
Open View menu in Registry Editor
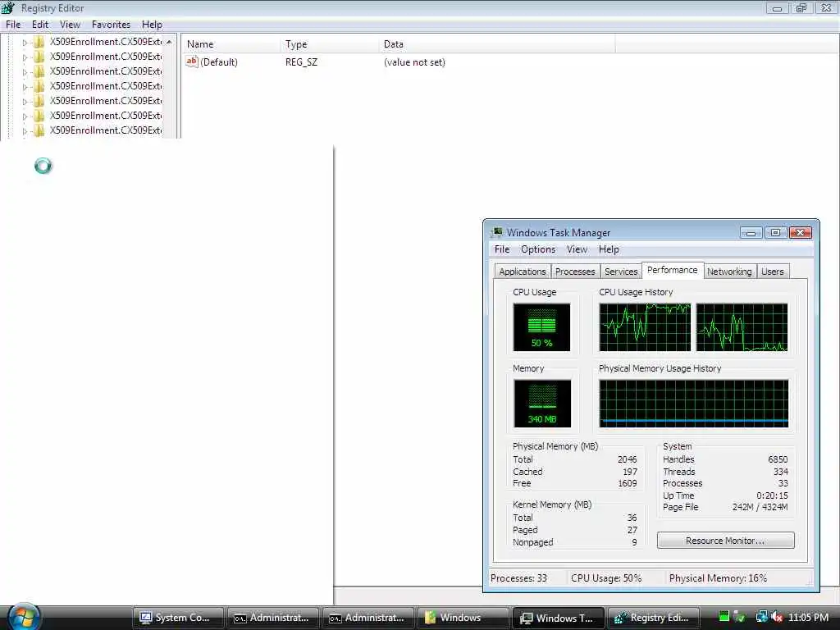click(x=71, y=25)
